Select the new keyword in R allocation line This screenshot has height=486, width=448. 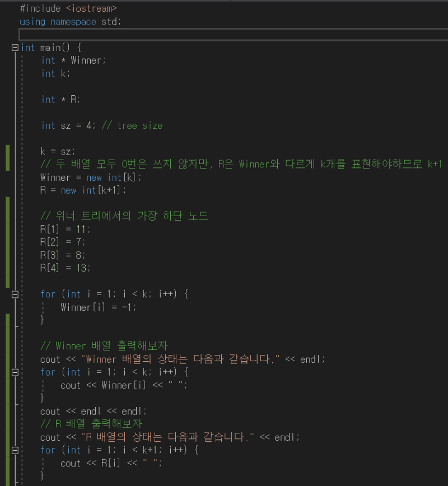68,190
